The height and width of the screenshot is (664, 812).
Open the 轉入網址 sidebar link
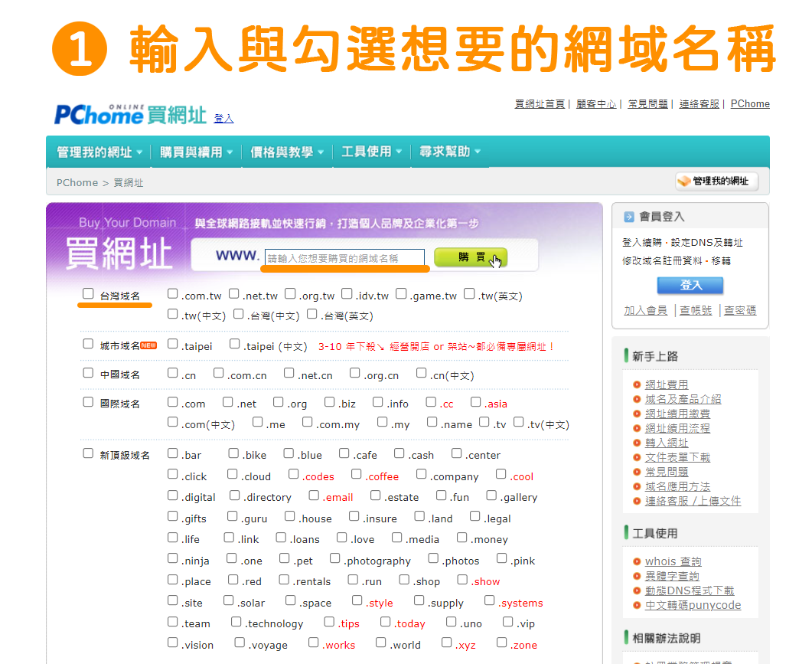pos(667,443)
